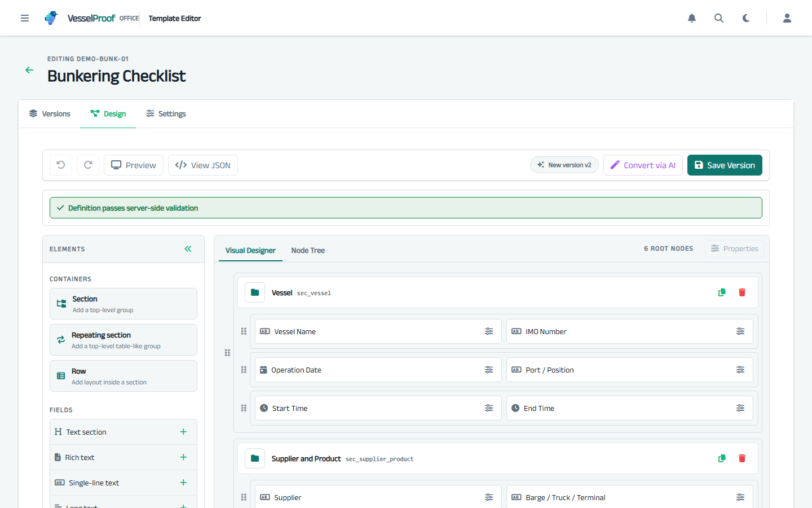This screenshot has width=812, height=508.
Task: Click Convert via AI
Action: (x=643, y=165)
